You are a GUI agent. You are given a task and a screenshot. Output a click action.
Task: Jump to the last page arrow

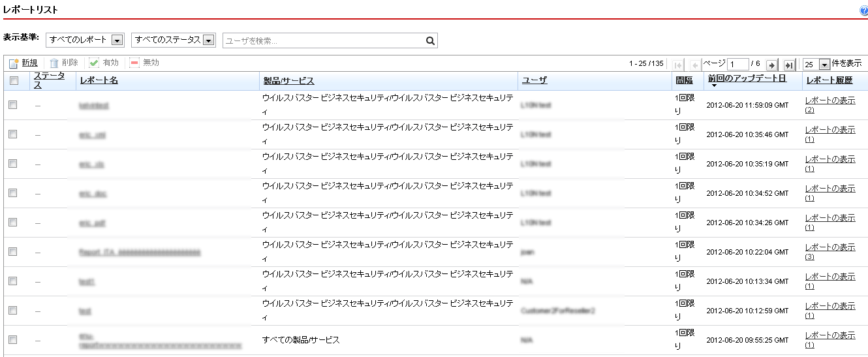788,65
